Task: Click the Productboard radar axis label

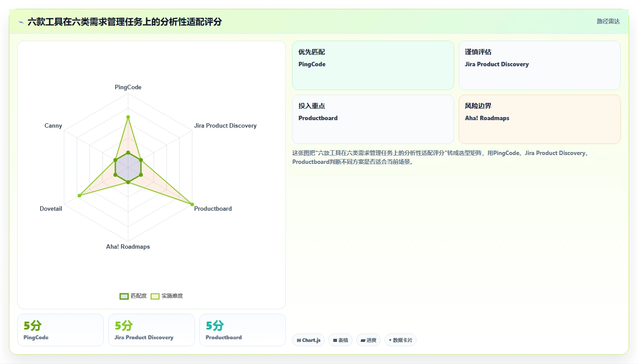Action: [x=213, y=209]
